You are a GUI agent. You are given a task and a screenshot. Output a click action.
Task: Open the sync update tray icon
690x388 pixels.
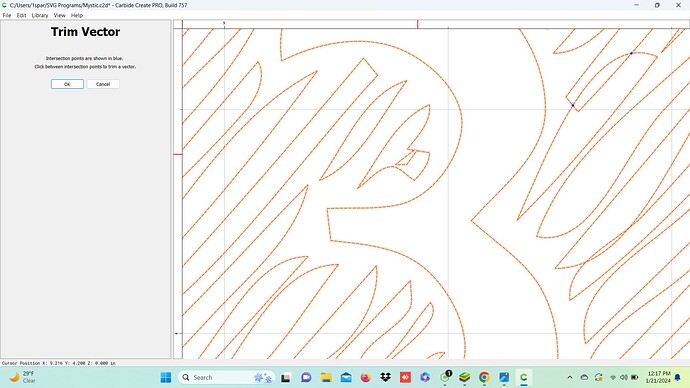click(598, 377)
